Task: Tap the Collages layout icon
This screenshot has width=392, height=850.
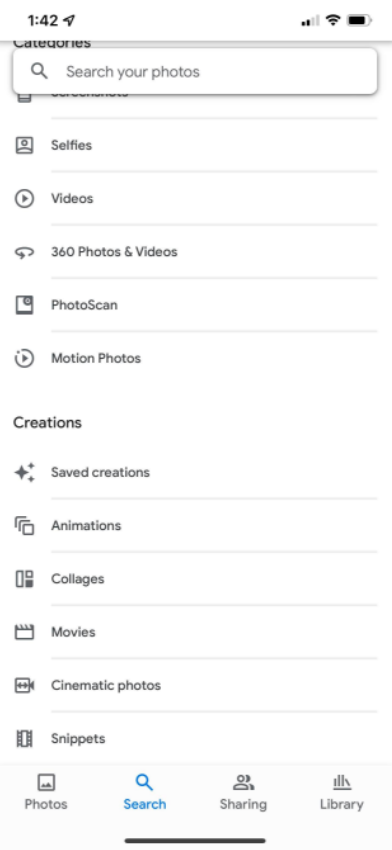Action: tap(24, 579)
